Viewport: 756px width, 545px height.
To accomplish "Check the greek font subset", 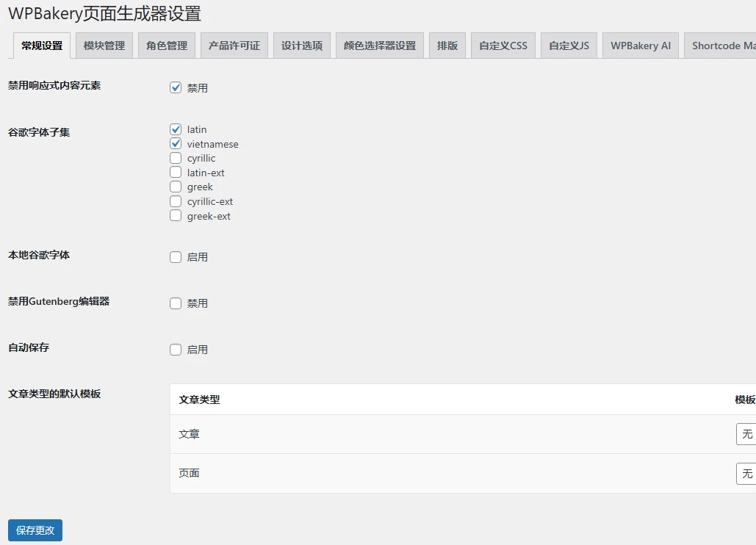I will click(176, 187).
